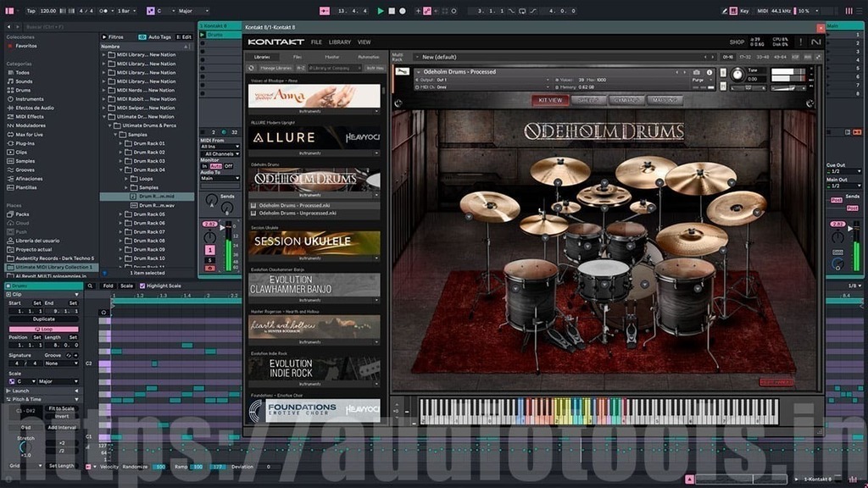Click the instrument wrench edit icon
Image resolution: width=868 pixels, height=488 pixels.
(x=403, y=72)
